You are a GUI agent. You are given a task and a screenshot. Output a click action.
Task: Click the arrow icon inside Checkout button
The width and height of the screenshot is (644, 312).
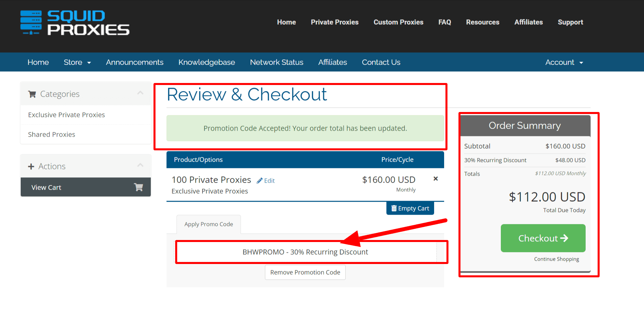click(565, 238)
